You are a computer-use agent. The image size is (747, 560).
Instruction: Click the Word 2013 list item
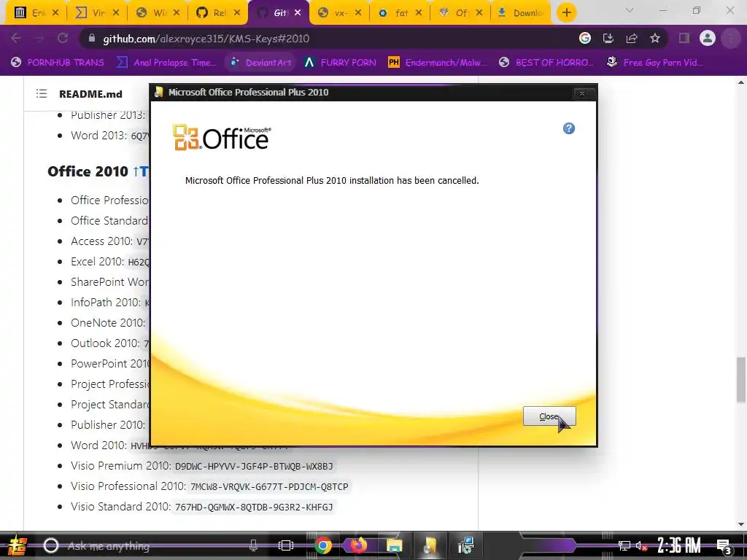tap(109, 136)
